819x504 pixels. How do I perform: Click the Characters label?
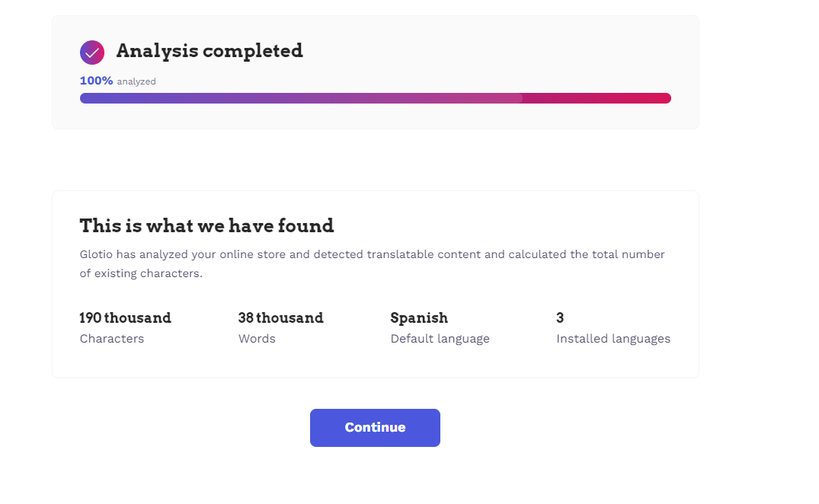(x=112, y=339)
